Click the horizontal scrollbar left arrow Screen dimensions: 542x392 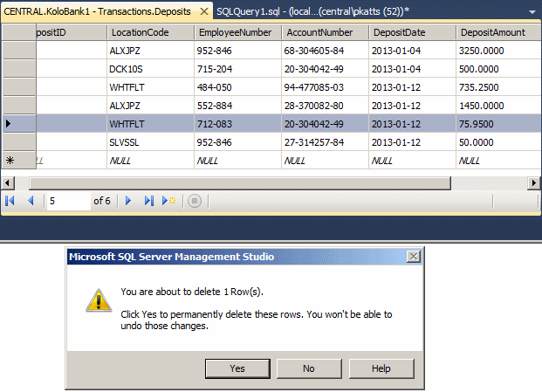[x=8, y=182]
